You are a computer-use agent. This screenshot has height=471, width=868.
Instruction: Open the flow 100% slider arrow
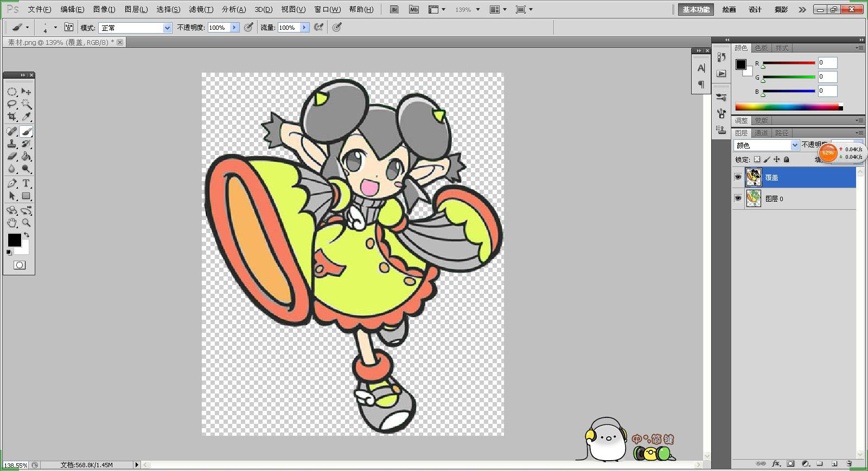pos(304,28)
